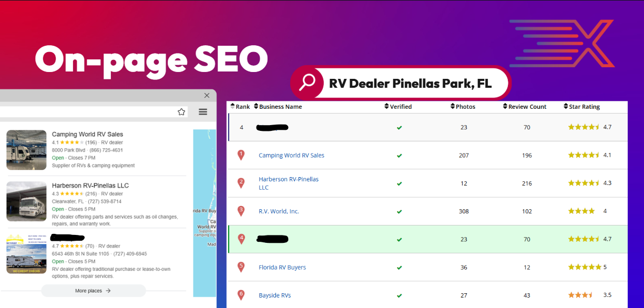Click verified checkmark for Florida RV Buyers
644x308 pixels.
pyautogui.click(x=400, y=268)
